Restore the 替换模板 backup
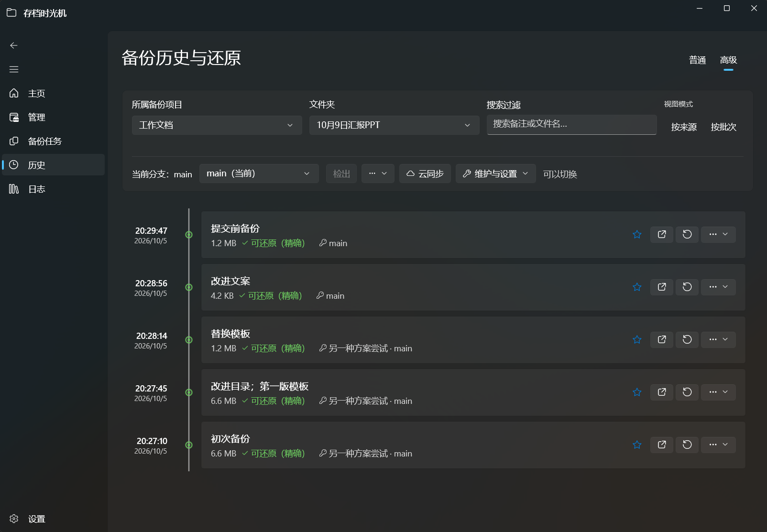Image resolution: width=767 pixels, height=532 pixels. tap(687, 339)
